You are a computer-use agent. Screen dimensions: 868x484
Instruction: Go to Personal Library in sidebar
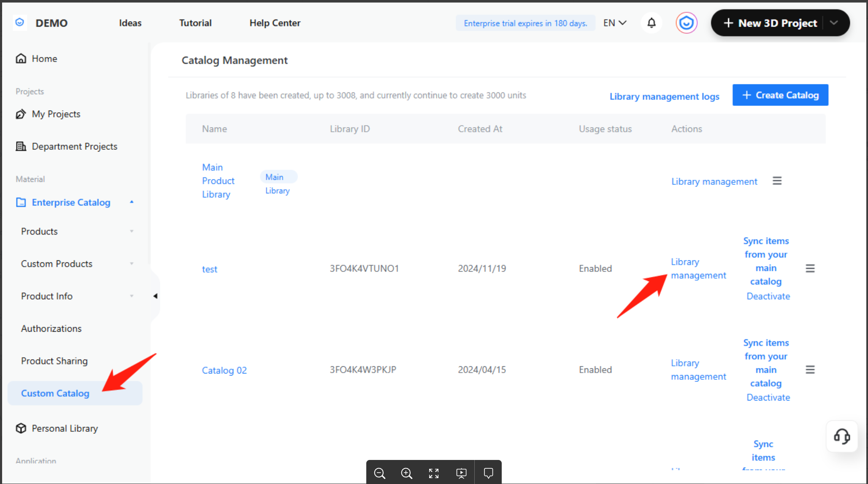pos(65,428)
